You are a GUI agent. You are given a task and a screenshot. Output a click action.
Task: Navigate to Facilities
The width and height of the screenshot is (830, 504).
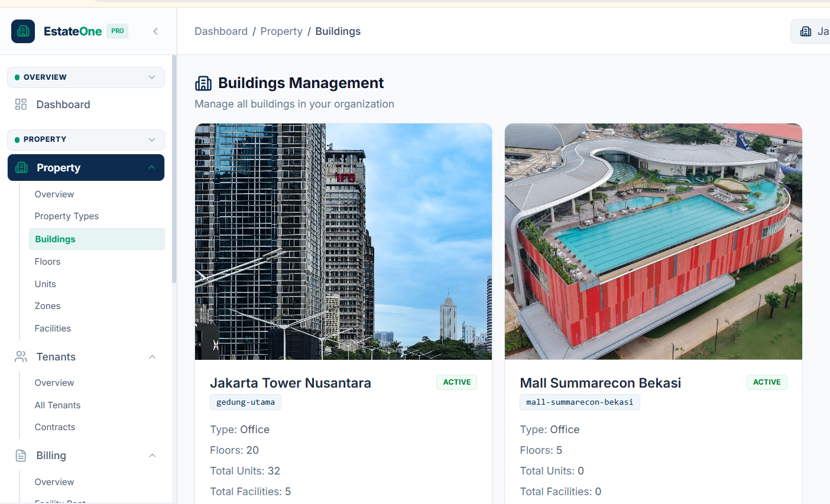(x=53, y=329)
